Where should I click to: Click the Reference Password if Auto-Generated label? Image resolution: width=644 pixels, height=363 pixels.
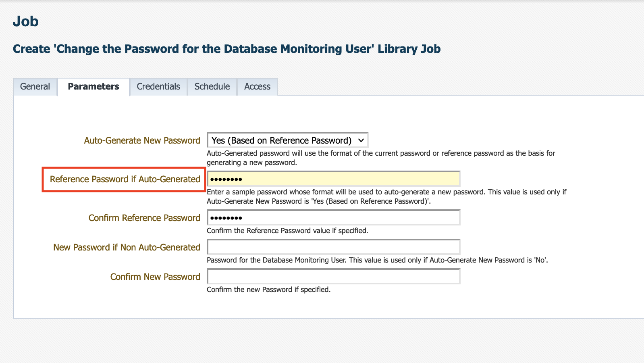pos(125,179)
